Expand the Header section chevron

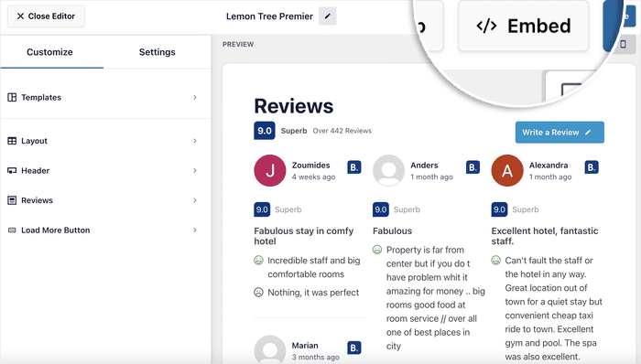coord(195,171)
